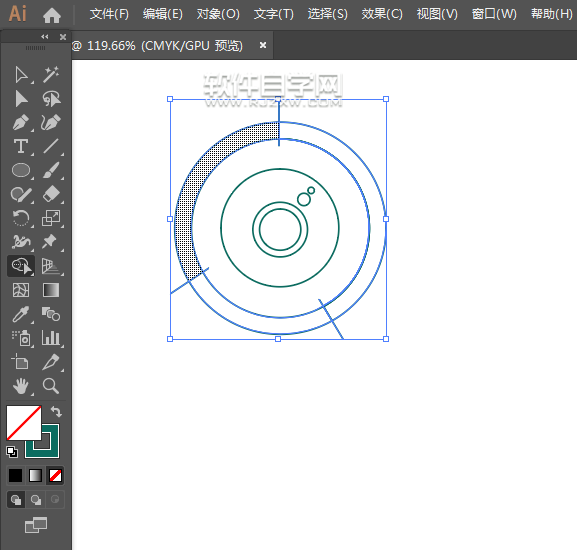Pick the Column Graph tool
577x550 pixels.
tap(51, 338)
